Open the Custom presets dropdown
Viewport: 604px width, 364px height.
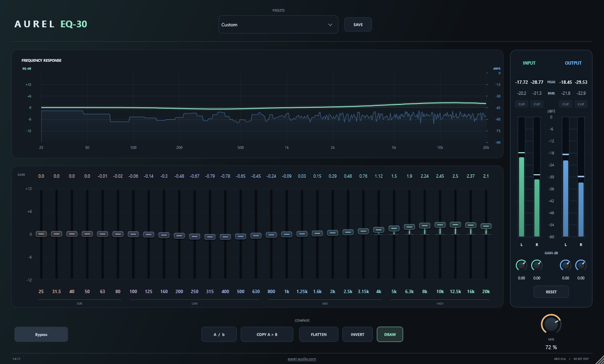[x=278, y=24]
